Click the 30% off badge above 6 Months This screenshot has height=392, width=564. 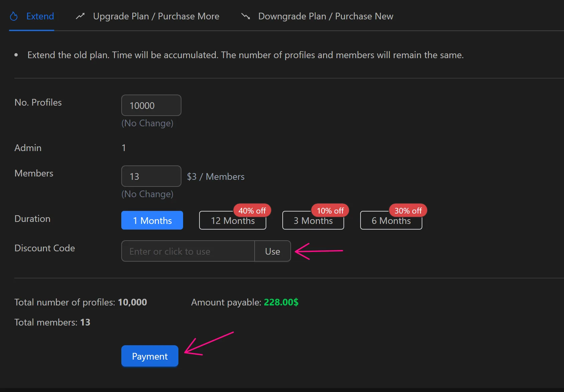click(408, 210)
